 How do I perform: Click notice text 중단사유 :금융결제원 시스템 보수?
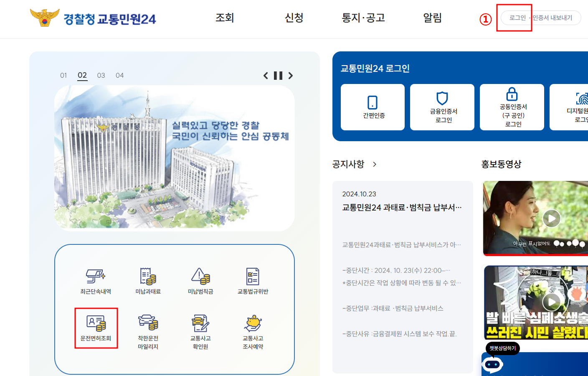click(400, 334)
